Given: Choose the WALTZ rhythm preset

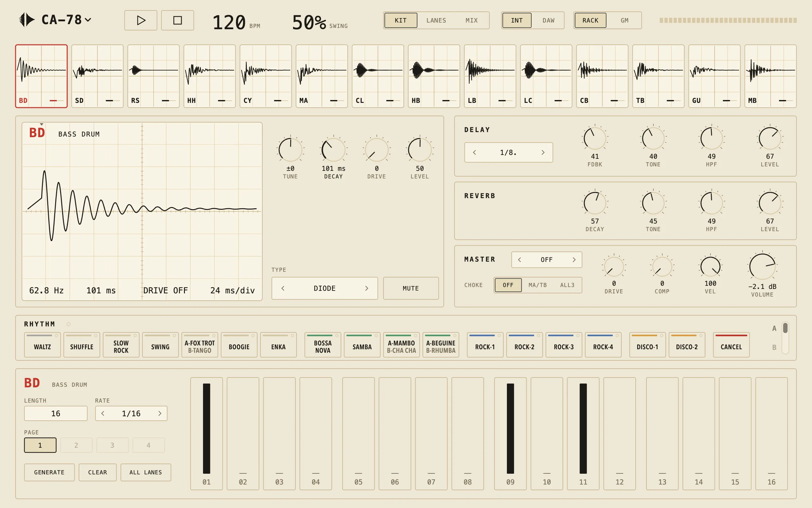Looking at the screenshot, I should [x=42, y=345].
